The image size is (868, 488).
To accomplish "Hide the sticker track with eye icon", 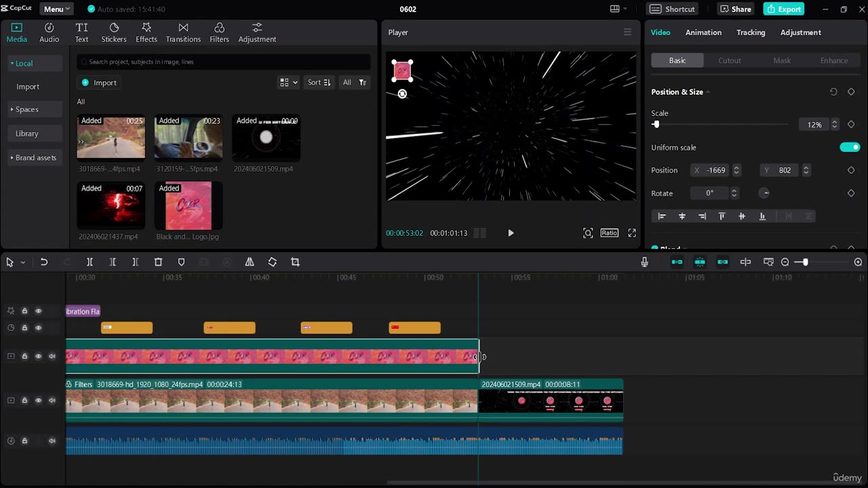I will pyautogui.click(x=38, y=327).
